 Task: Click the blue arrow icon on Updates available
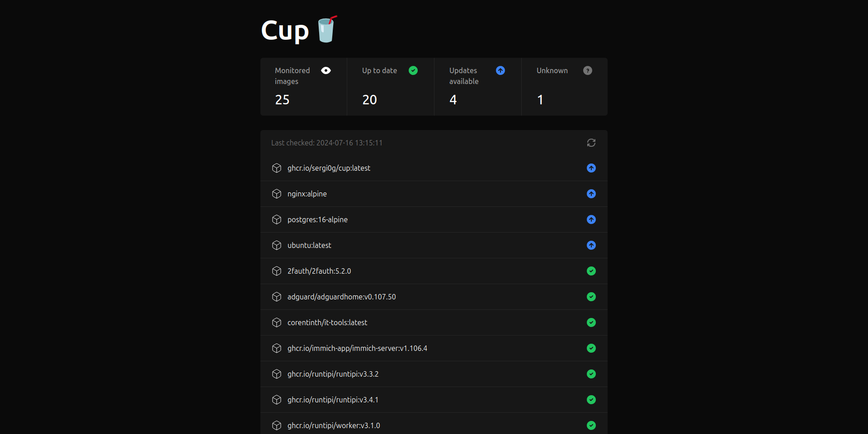tap(500, 70)
